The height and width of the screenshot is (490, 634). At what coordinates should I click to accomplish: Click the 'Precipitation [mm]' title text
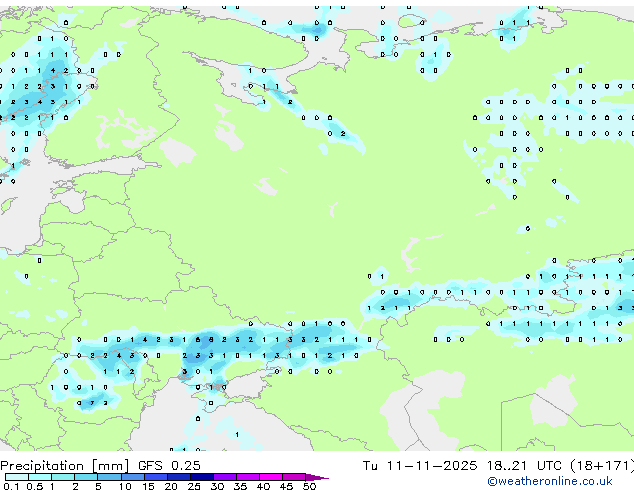tap(65, 466)
